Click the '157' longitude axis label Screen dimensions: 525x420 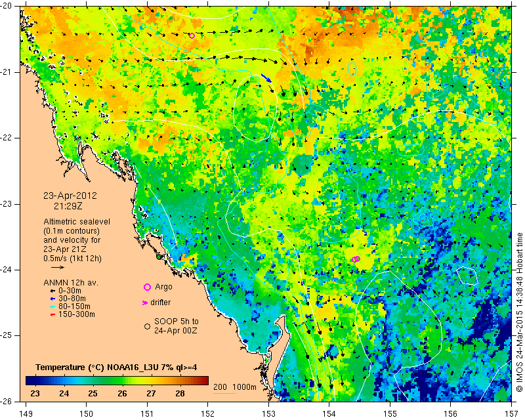pyautogui.click(x=512, y=414)
